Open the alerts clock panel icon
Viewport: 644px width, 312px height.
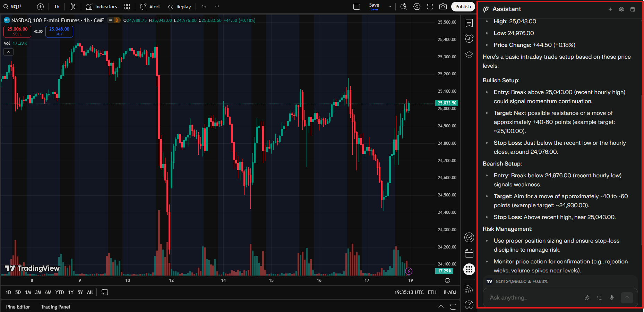[x=469, y=39]
